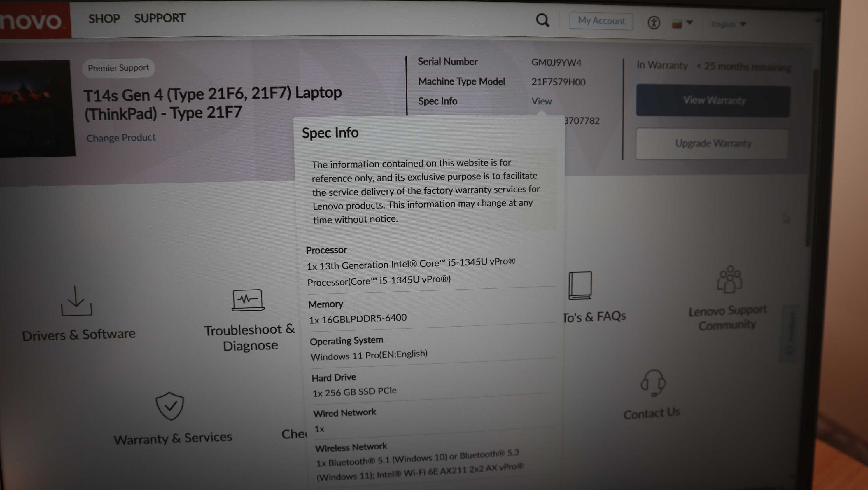Open the SUPPORT menu

coord(160,18)
